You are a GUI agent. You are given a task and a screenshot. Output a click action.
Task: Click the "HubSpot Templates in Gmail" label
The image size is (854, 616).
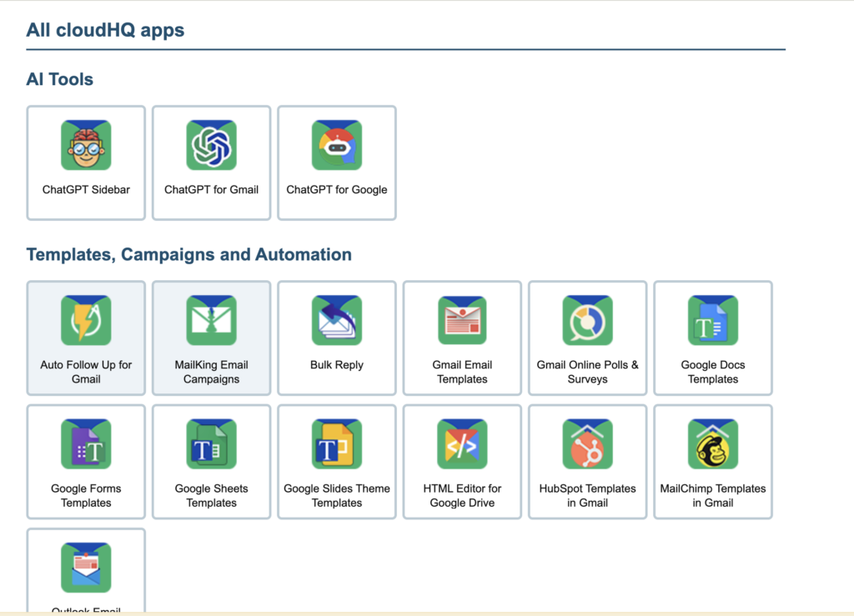coord(587,496)
